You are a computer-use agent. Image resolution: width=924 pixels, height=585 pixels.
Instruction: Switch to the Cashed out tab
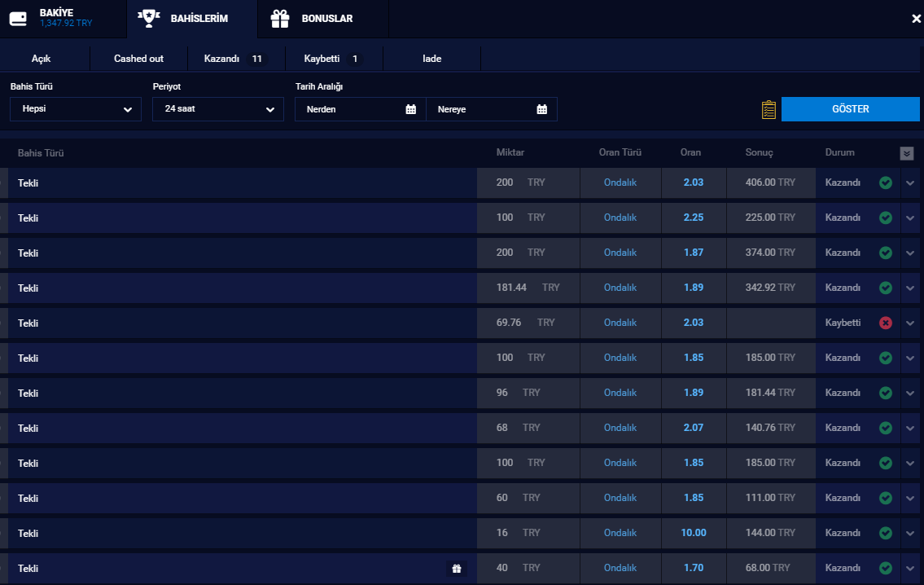click(x=138, y=59)
